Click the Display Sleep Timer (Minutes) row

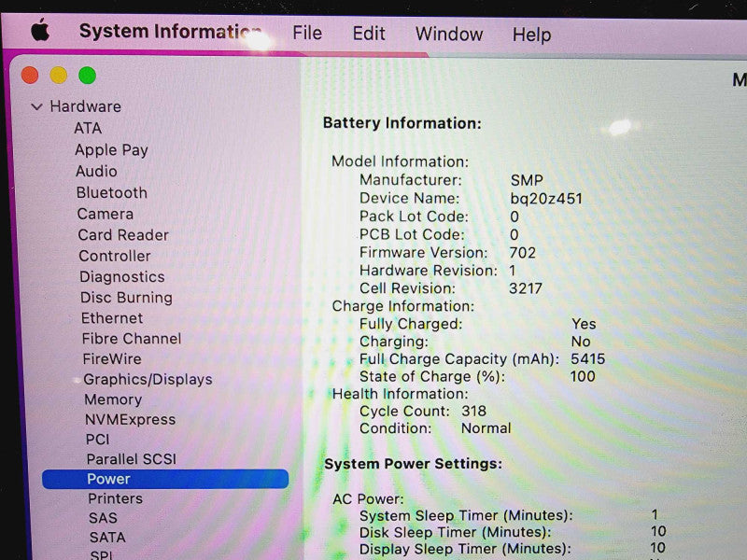513,549
